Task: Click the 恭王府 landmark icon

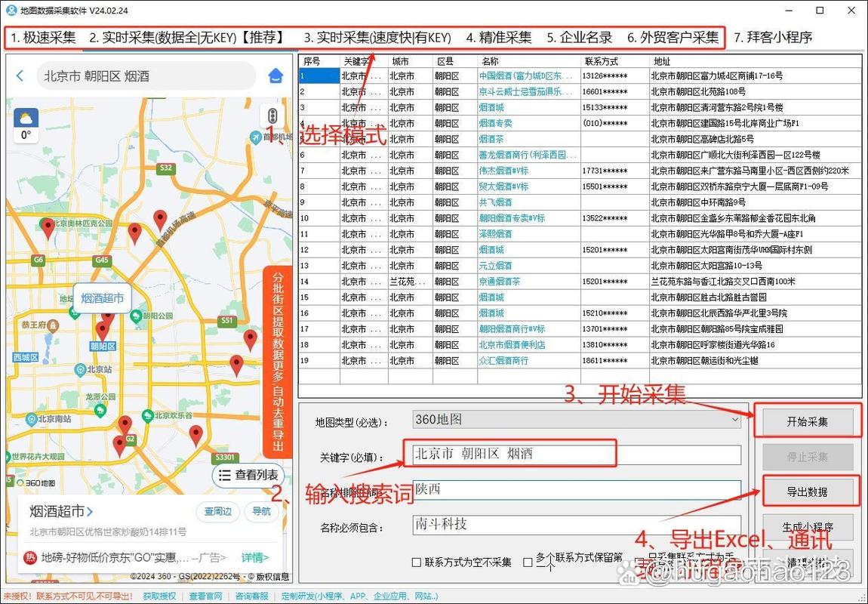Action: pyautogui.click(x=53, y=325)
